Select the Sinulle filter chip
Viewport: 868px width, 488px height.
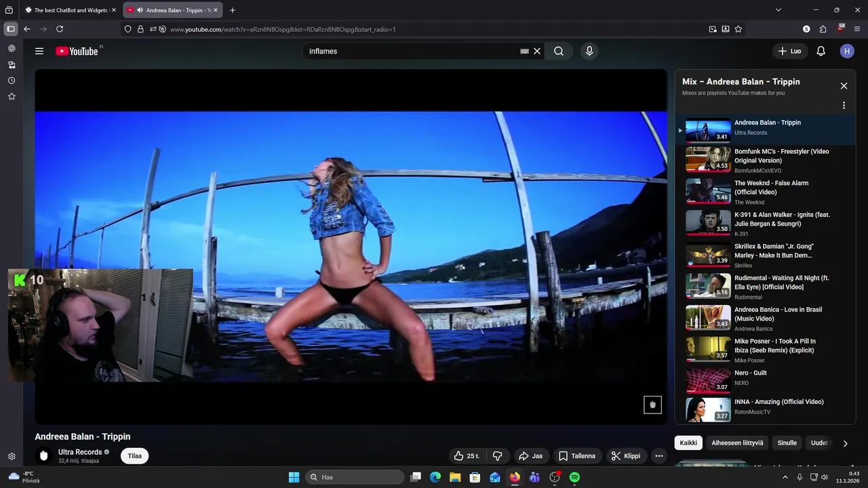(787, 443)
